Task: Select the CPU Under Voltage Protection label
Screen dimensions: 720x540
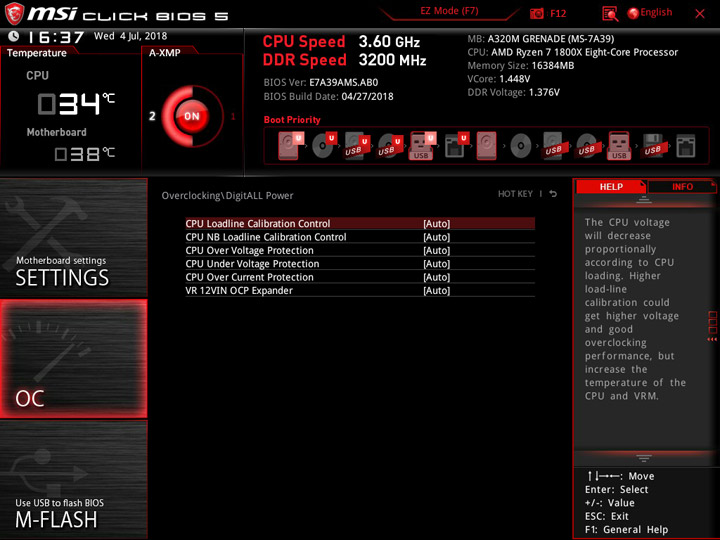Action: [x=252, y=264]
